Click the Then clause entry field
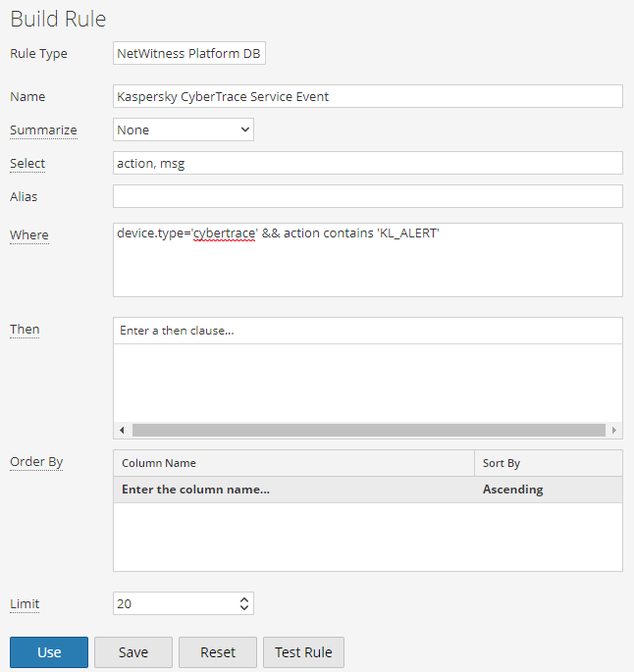Screen dimensions: 634x672 (x=368, y=331)
